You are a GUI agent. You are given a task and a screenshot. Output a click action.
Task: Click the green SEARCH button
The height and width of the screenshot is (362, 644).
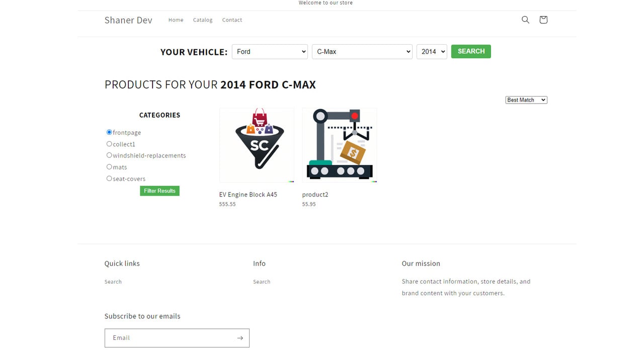click(x=471, y=51)
